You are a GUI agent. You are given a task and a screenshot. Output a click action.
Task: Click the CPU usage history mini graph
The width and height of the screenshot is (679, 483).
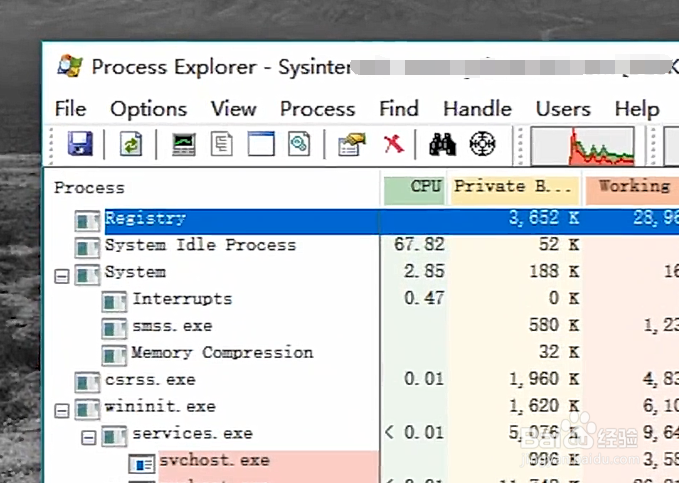point(582,146)
